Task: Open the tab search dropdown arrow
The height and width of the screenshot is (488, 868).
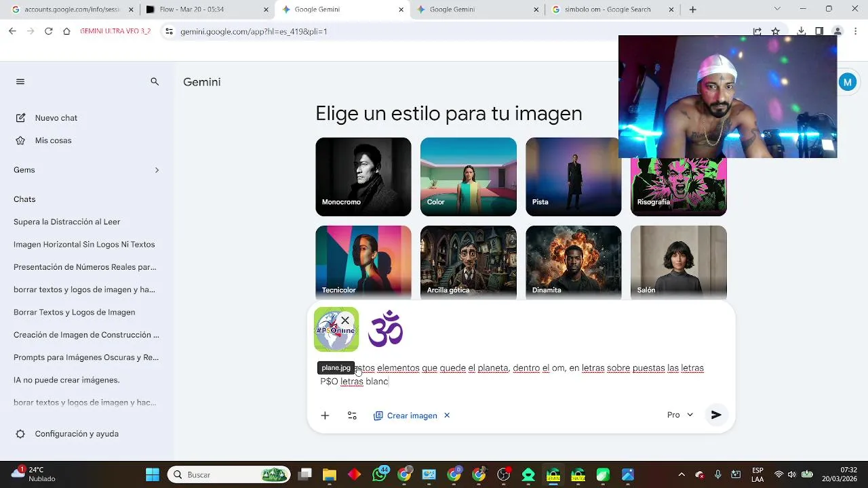Action: tap(777, 9)
